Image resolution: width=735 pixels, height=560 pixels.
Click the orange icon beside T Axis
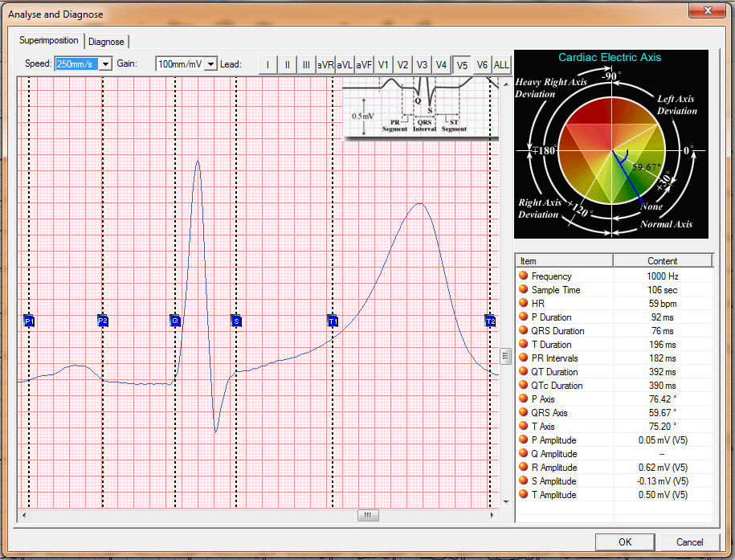tap(524, 426)
